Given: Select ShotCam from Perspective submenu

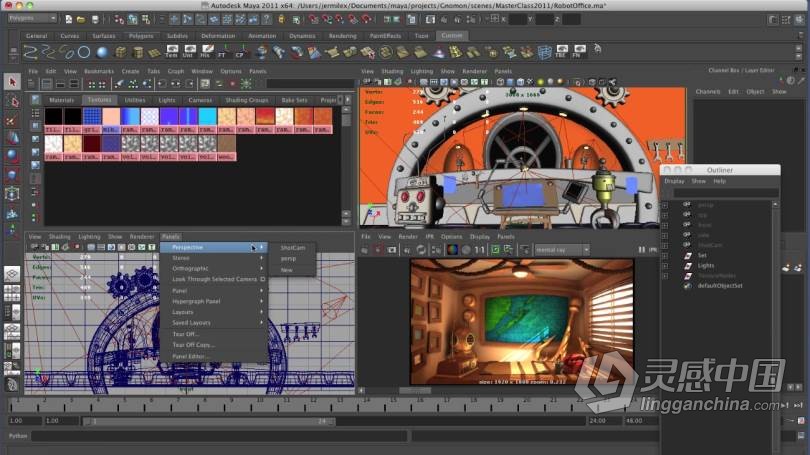Looking at the screenshot, I should pyautogui.click(x=293, y=248).
